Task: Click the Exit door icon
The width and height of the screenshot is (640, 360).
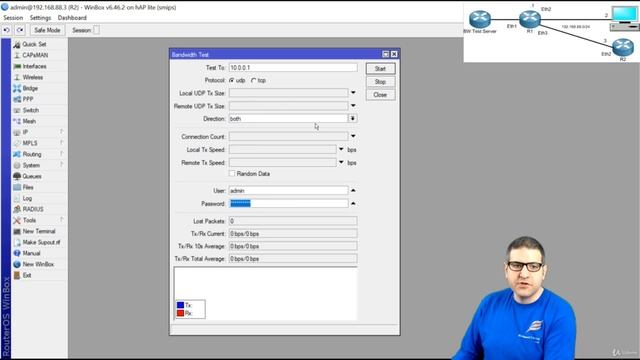Action: pyautogui.click(x=17, y=276)
